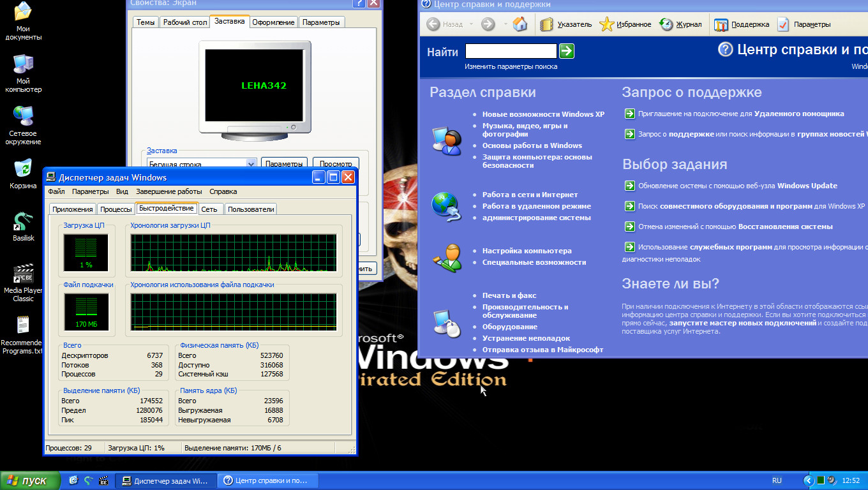Click the green search arrow button next to Найти
This screenshot has height=490, width=868.
click(x=567, y=51)
